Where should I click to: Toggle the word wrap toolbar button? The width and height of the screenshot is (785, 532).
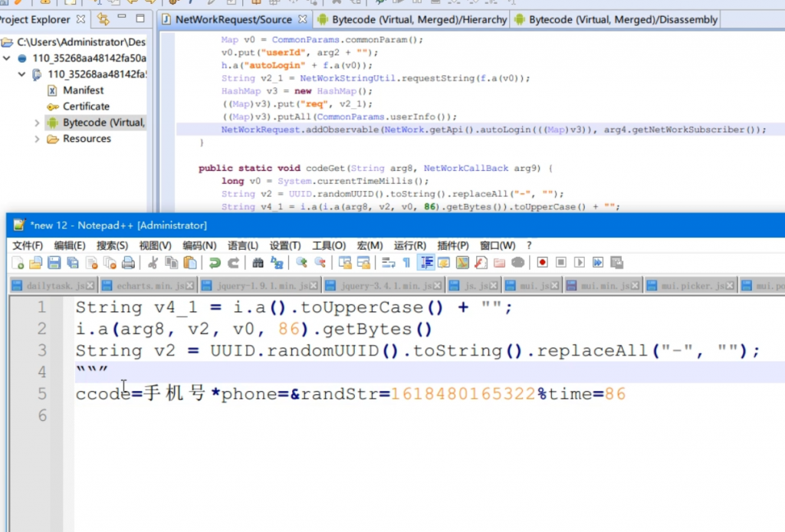(x=388, y=263)
